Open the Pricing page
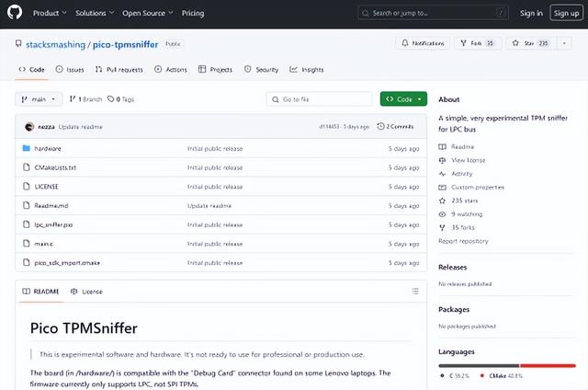 193,13
